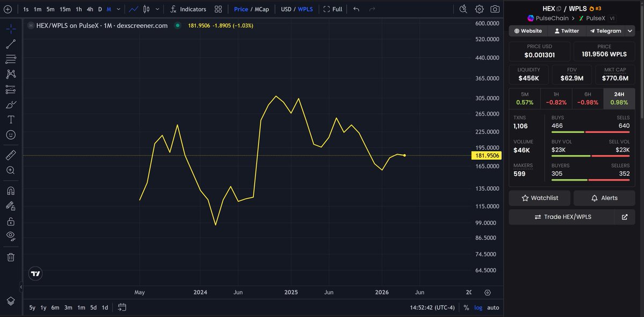Switch chart to 5m interval

[50, 9]
